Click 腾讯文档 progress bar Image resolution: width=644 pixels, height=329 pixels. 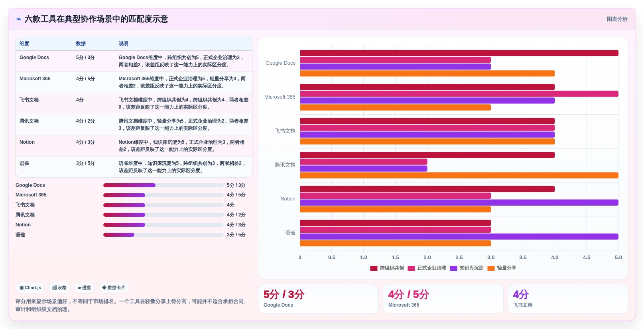tap(163, 215)
